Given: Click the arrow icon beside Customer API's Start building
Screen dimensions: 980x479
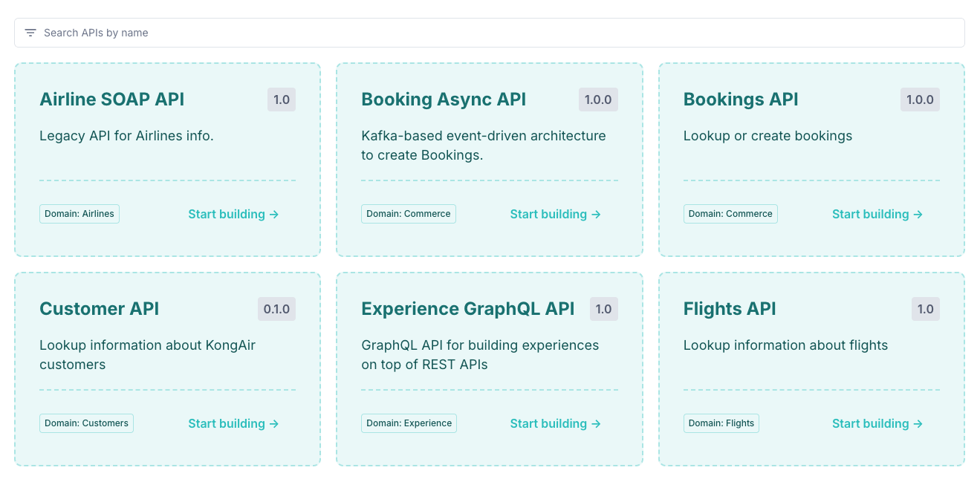Looking at the screenshot, I should [273, 423].
